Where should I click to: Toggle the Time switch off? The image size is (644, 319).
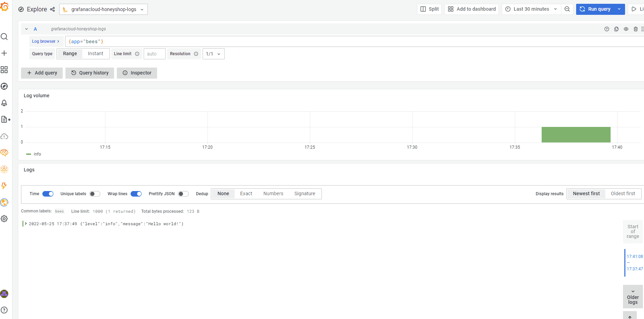pyautogui.click(x=48, y=194)
